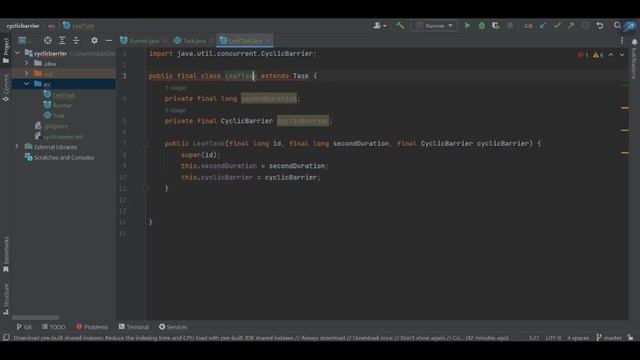The image size is (640, 360).
Task: Close the Runner.java editor tab
Action: coord(165,41)
